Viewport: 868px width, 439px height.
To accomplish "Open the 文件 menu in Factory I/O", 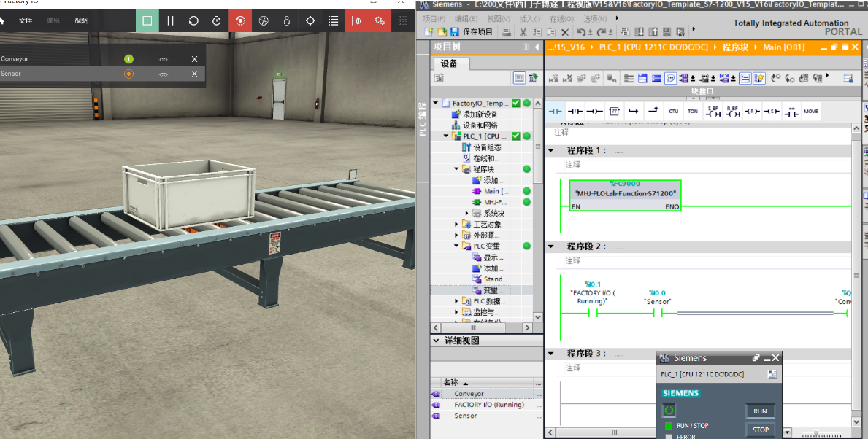I will pyautogui.click(x=26, y=20).
